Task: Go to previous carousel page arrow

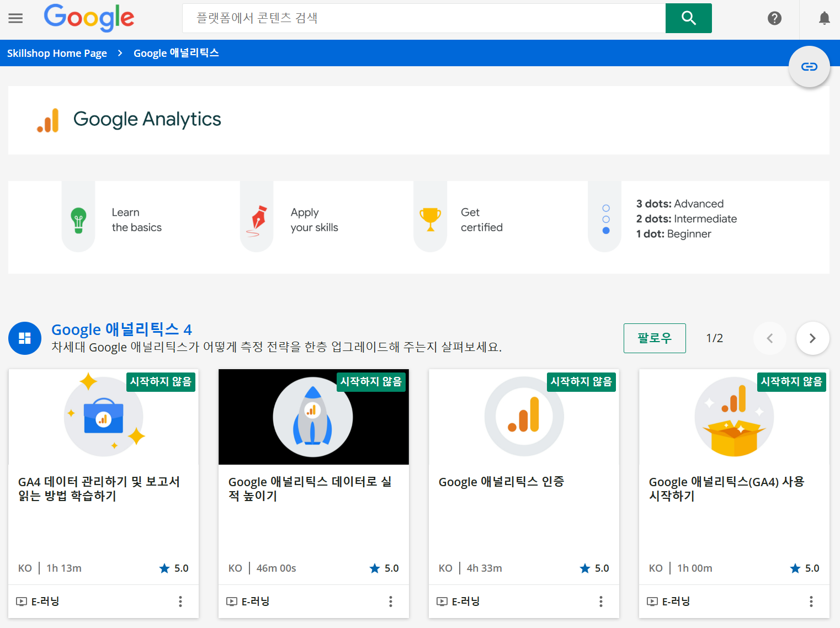Action: point(770,338)
